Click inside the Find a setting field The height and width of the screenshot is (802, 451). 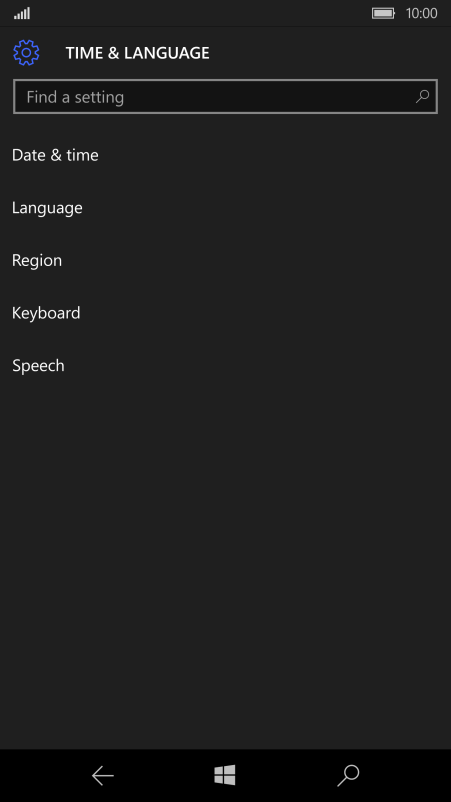tap(225, 96)
